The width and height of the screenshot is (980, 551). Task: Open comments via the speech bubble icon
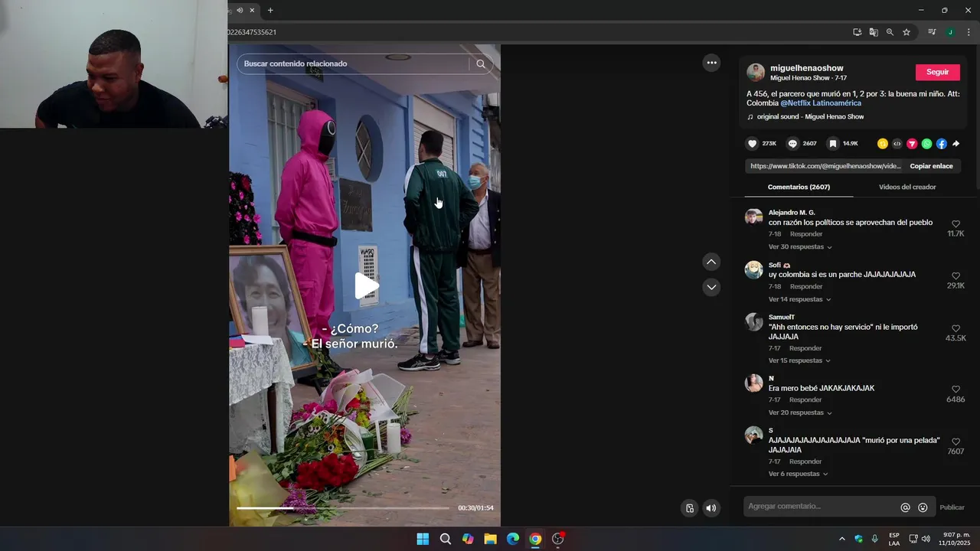coord(792,144)
